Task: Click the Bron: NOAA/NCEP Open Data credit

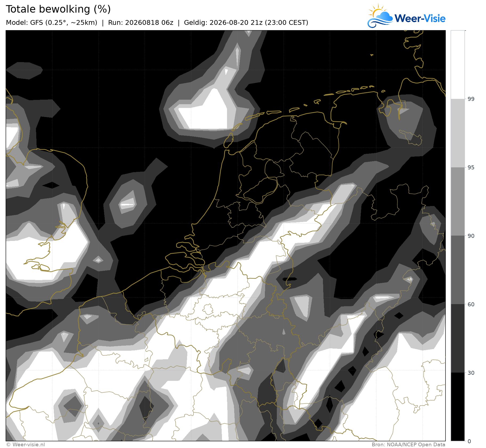Action: pos(408,445)
